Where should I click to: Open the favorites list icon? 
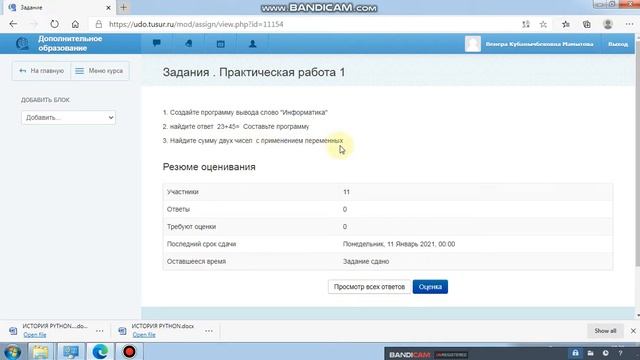coord(566,24)
